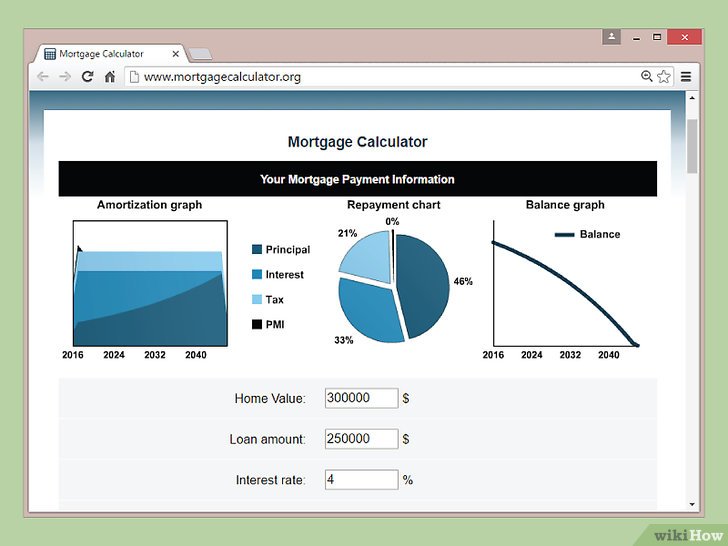The image size is (728, 546).
Task: Open the Chrome hamburger menu
Action: tap(686, 77)
